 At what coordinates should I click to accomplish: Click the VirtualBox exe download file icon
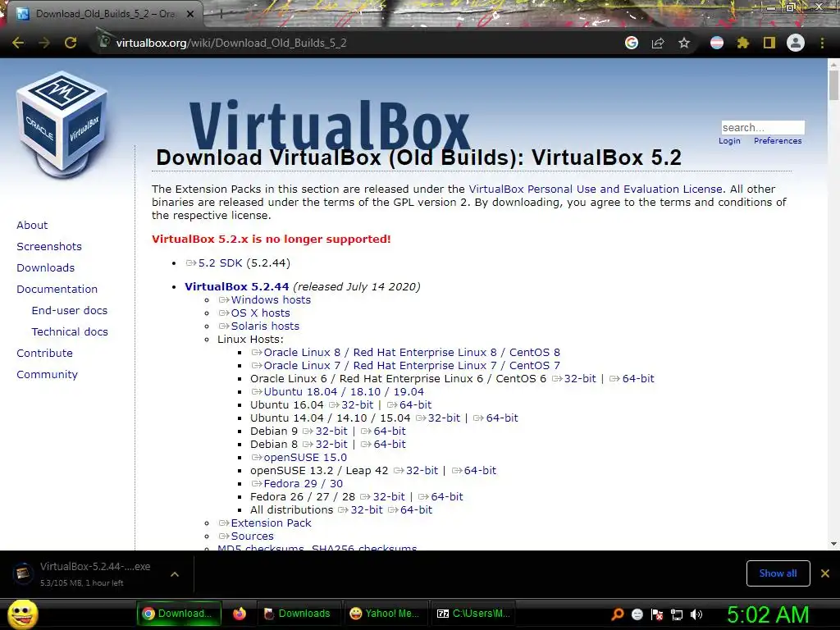pyautogui.click(x=22, y=573)
